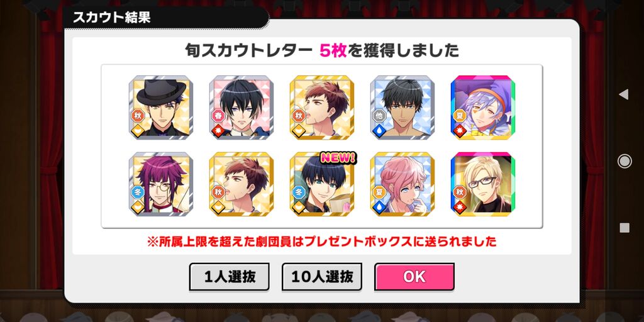Screen dimensions: 644x322
Task: Confirm results with the pink OK button
Action: pyautogui.click(x=414, y=277)
